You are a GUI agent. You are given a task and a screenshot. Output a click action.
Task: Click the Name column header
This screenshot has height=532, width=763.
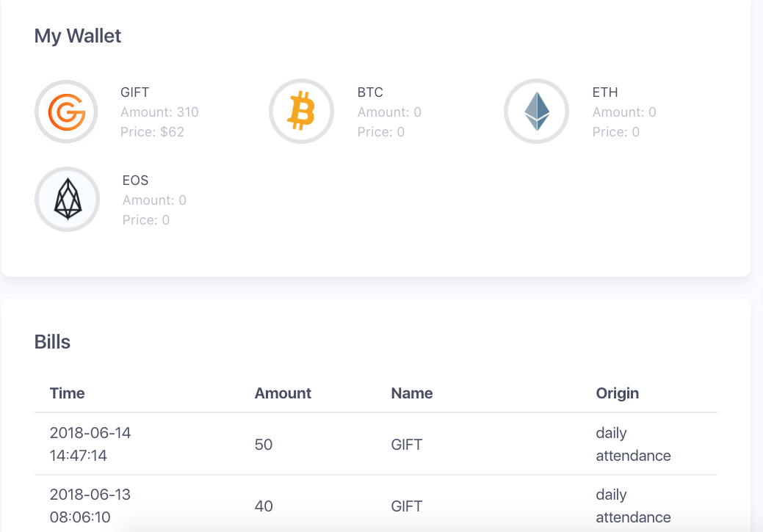412,393
